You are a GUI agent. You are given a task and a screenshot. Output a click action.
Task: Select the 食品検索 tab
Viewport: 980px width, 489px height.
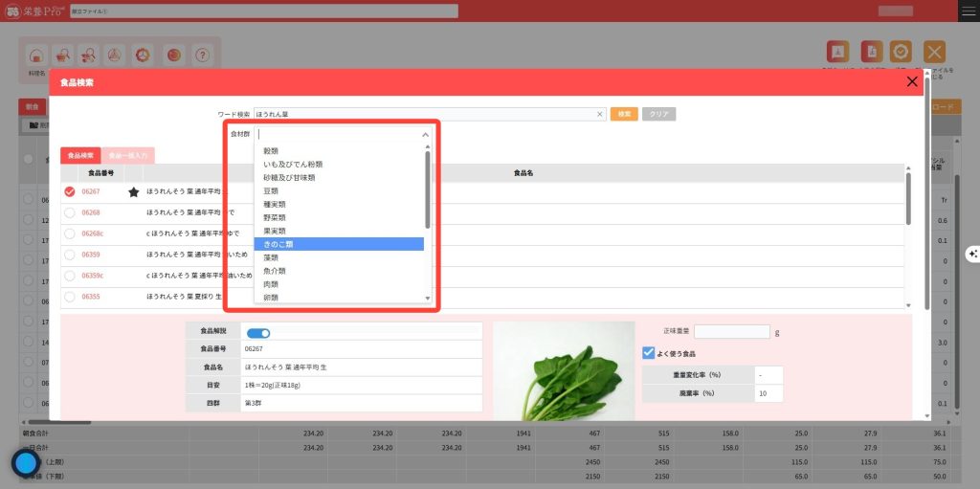pyautogui.click(x=80, y=155)
